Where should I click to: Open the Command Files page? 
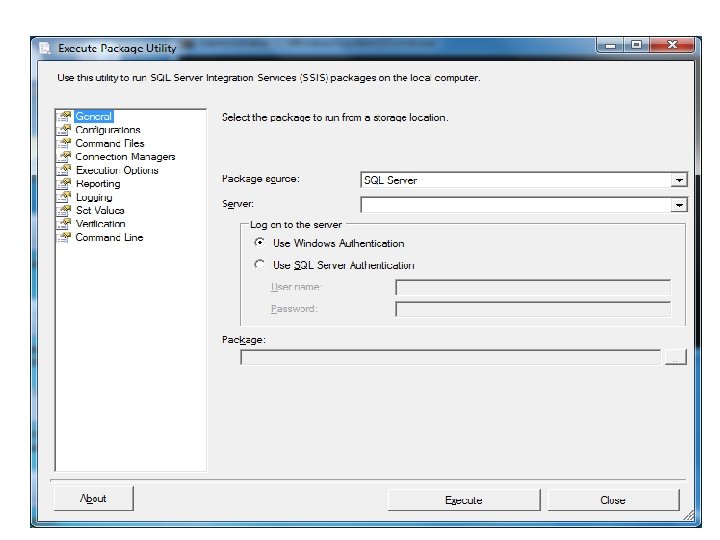coord(110,143)
